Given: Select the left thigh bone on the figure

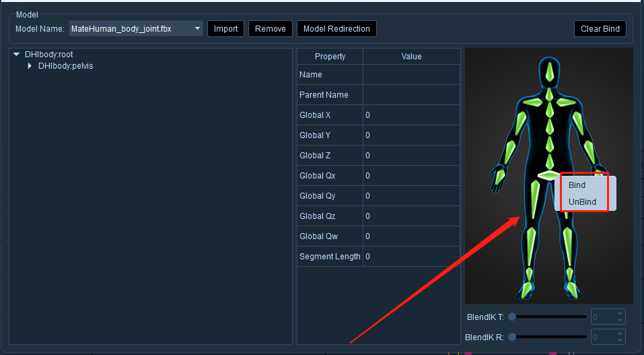Looking at the screenshot, I should pos(535,199).
